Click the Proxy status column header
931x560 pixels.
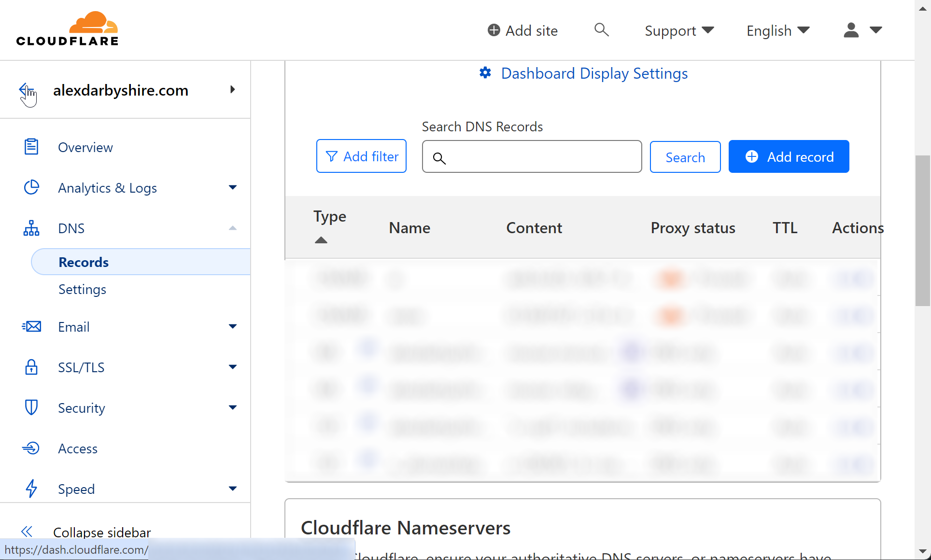(x=693, y=228)
